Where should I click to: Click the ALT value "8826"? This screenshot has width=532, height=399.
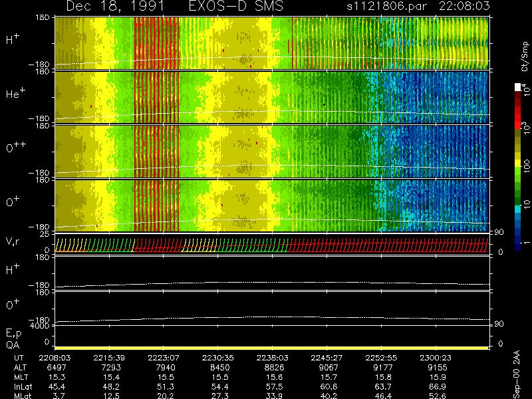pyautogui.click(x=274, y=368)
